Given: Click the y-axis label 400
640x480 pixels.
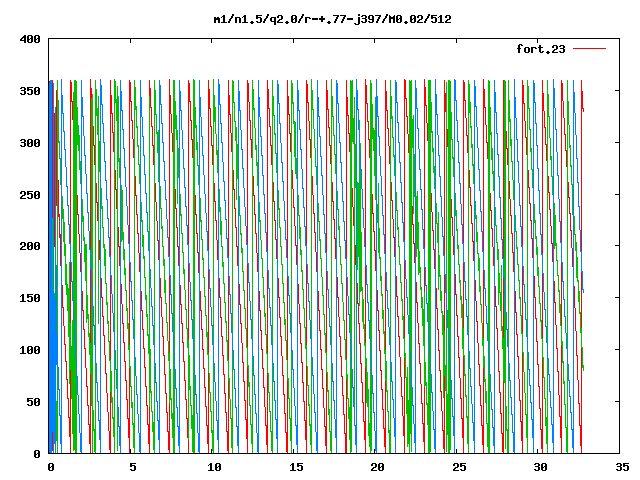Looking at the screenshot, I should pyautogui.click(x=30, y=39).
